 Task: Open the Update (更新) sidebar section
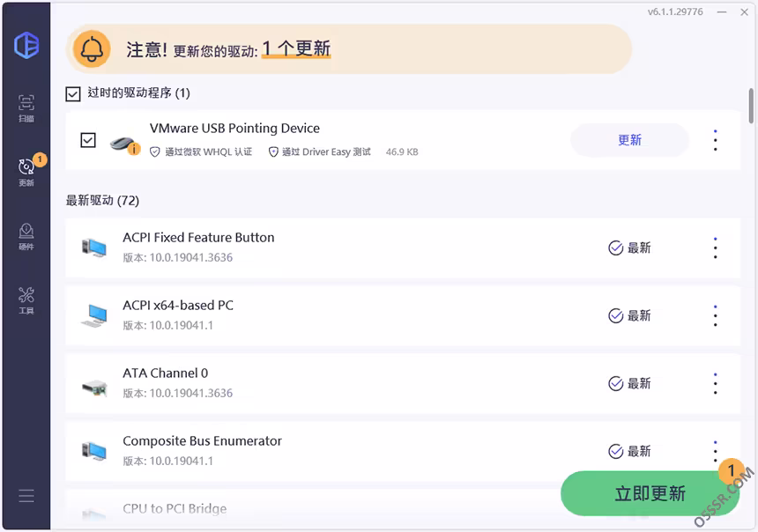click(26, 172)
